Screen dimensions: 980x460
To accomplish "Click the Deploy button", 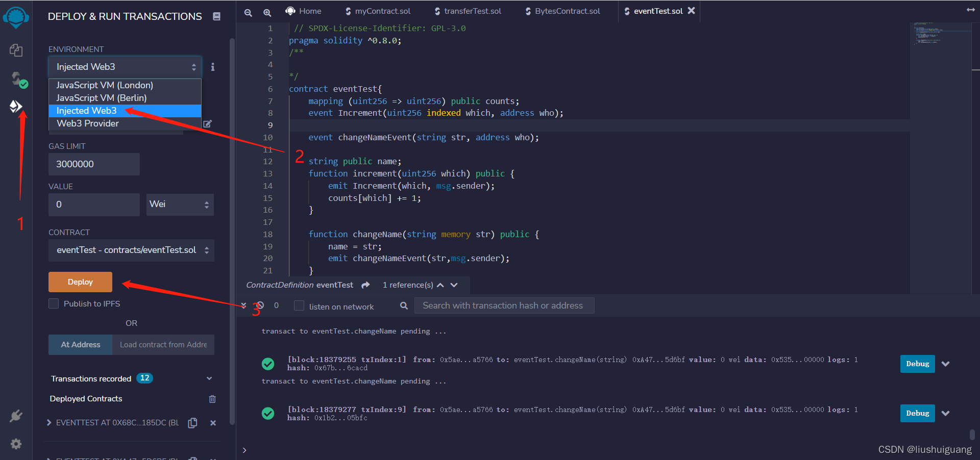I will pos(80,282).
